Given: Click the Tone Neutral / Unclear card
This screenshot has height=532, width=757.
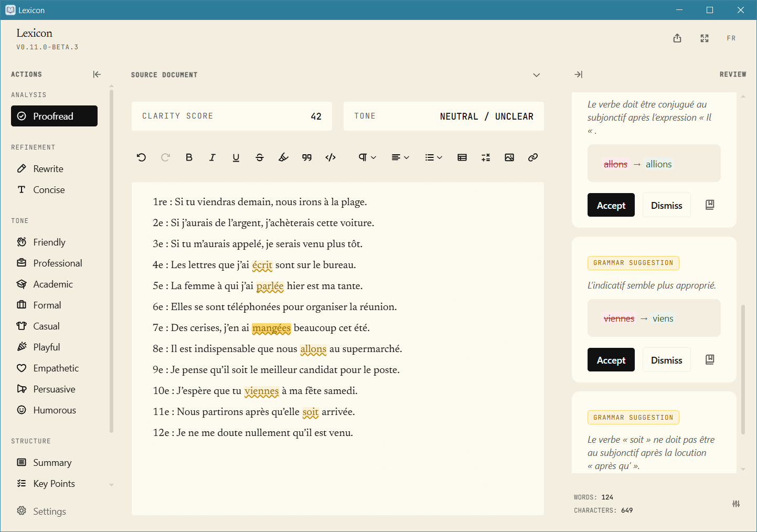Looking at the screenshot, I should tap(444, 116).
